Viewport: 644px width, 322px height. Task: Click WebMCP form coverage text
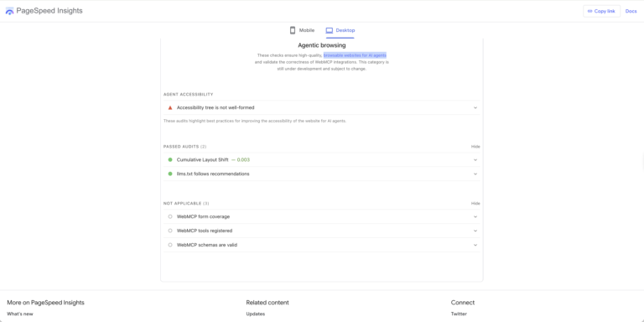203,216
